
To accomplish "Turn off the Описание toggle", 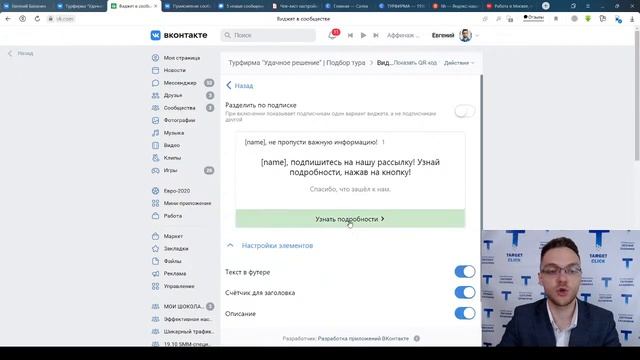I will (x=465, y=313).
